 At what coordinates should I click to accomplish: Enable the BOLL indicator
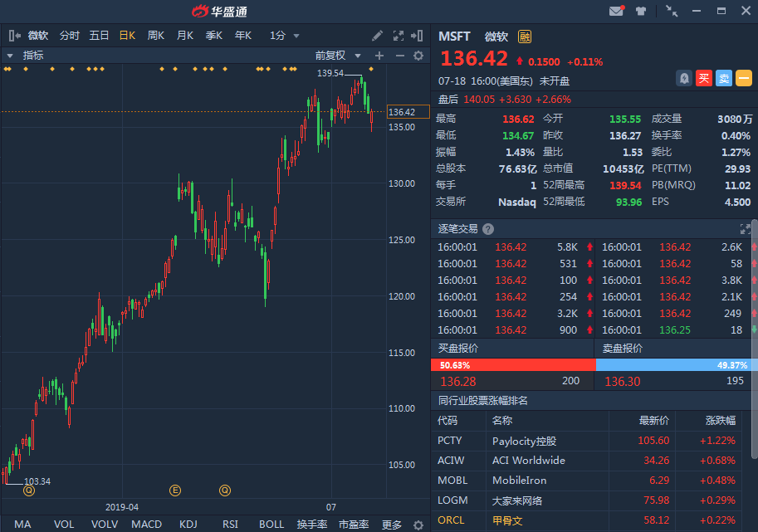[x=271, y=525]
